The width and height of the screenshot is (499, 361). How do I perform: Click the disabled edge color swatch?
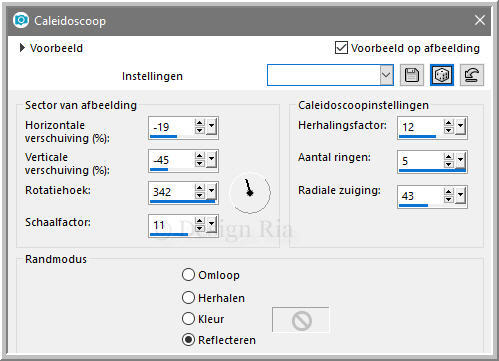301,320
